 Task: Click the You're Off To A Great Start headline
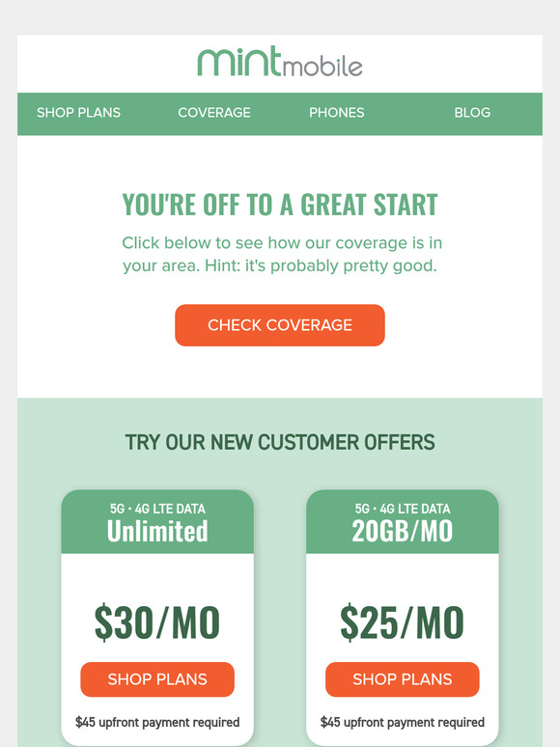[x=280, y=205]
